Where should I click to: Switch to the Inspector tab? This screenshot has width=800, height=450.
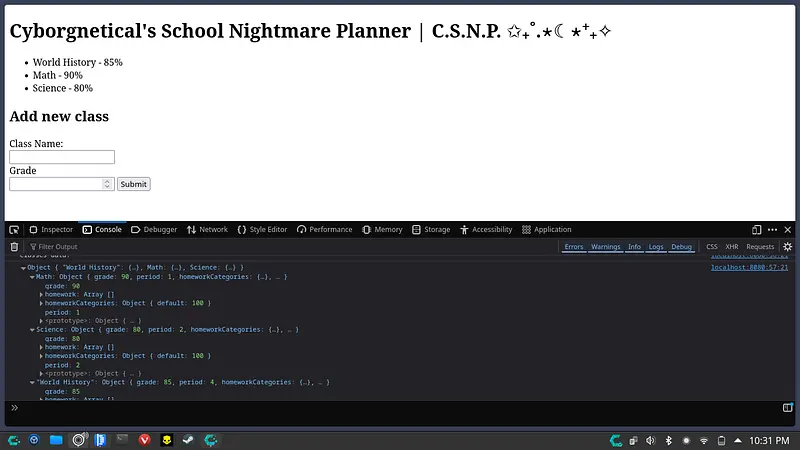coord(51,229)
